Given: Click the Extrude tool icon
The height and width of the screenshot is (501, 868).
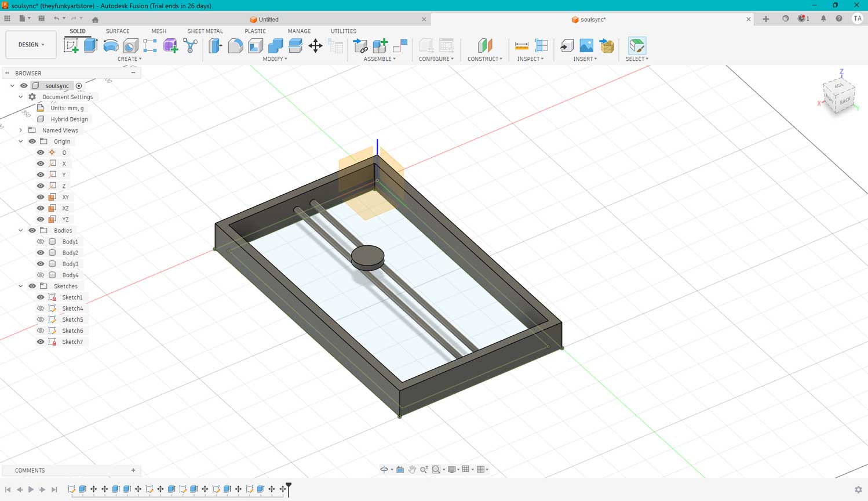Looking at the screenshot, I should point(91,46).
